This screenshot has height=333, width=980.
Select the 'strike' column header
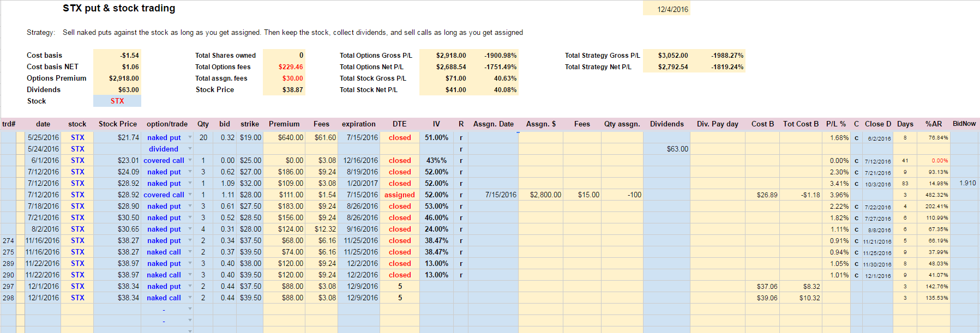(x=250, y=124)
